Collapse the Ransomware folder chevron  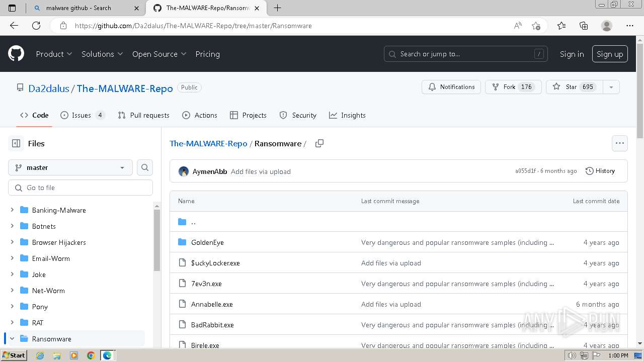12,339
